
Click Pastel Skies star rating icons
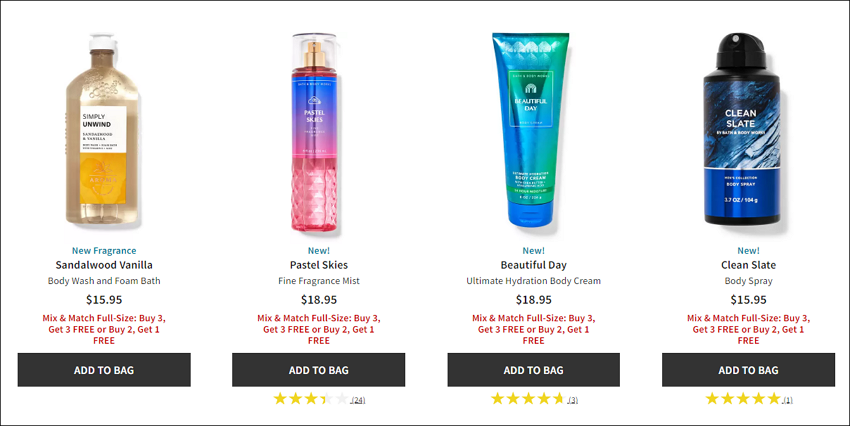[x=311, y=399]
